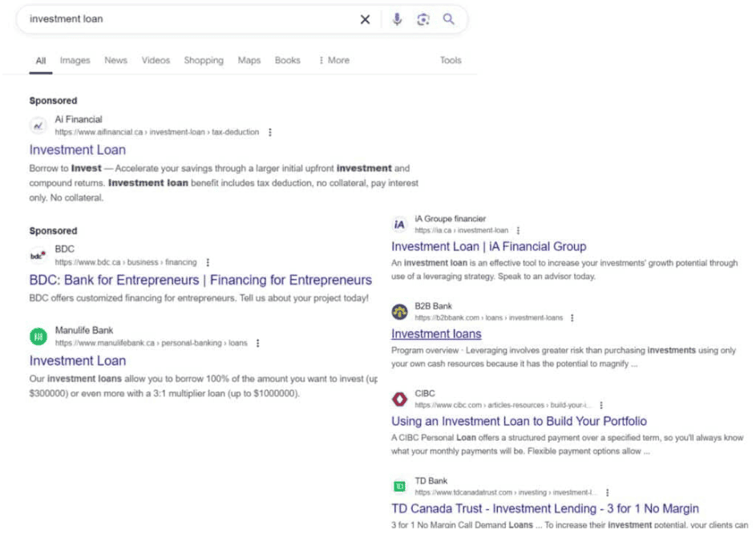756x534 pixels.
Task: Open options menu for TD Bank result
Action: (608, 492)
